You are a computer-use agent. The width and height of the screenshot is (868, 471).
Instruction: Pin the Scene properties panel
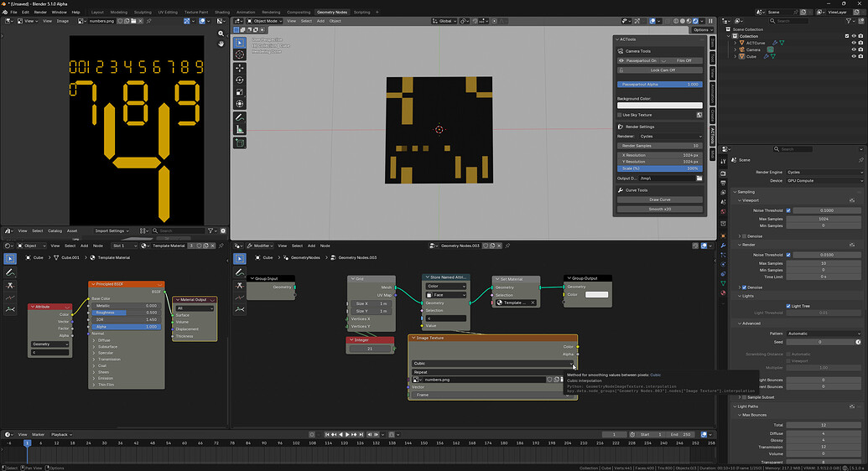860,160
